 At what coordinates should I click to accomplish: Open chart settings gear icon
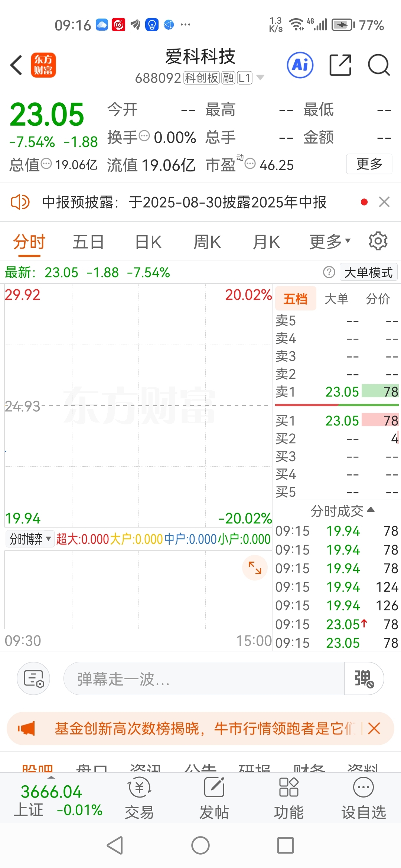coord(378,241)
